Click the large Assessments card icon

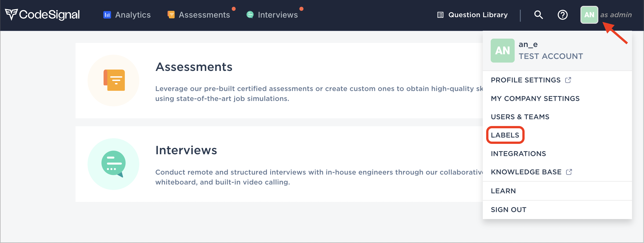pos(114,80)
